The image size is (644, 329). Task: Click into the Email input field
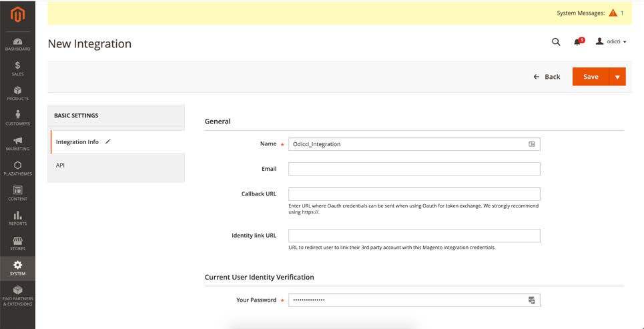tap(414, 169)
